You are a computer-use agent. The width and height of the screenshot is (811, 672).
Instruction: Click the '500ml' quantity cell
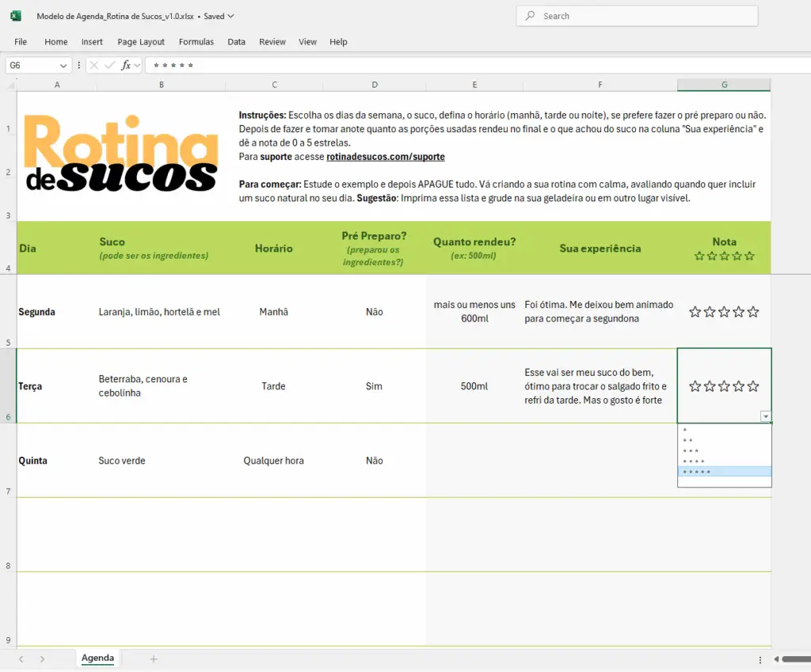(x=474, y=386)
